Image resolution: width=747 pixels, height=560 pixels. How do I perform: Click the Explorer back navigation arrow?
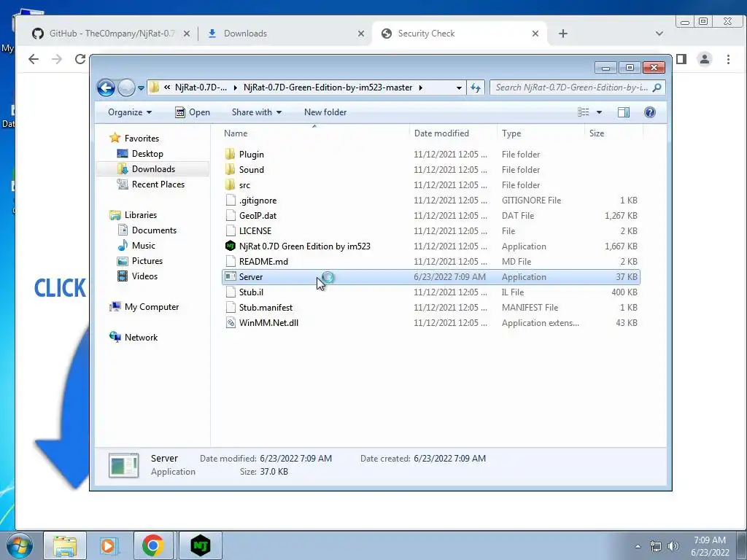point(106,87)
